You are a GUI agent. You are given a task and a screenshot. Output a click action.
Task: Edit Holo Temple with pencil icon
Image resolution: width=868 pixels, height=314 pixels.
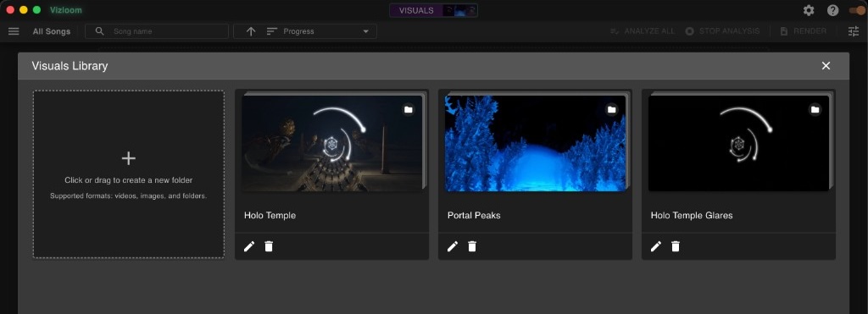pos(249,246)
